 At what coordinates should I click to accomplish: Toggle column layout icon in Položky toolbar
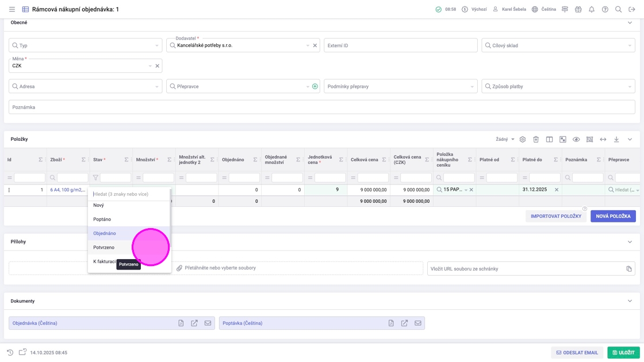(549, 140)
